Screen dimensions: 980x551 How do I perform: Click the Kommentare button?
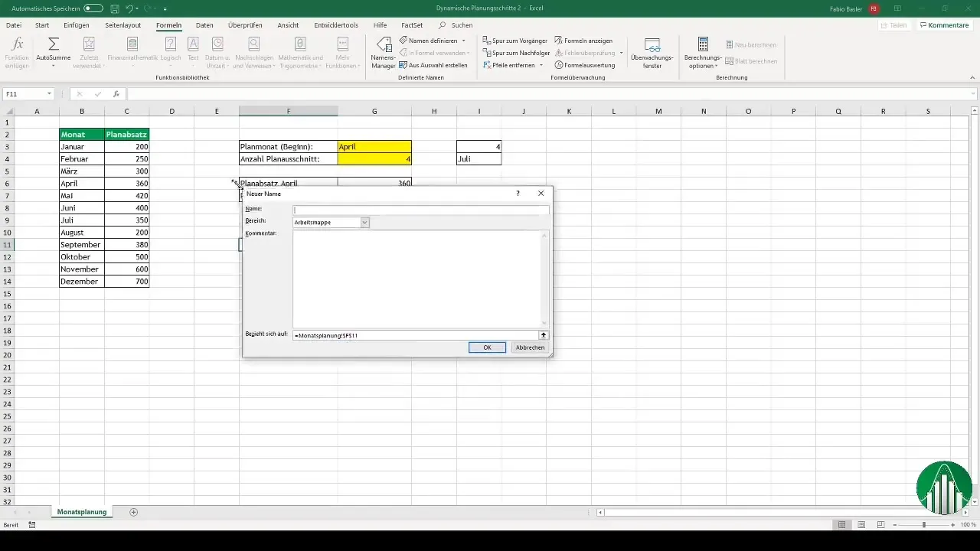click(x=945, y=25)
